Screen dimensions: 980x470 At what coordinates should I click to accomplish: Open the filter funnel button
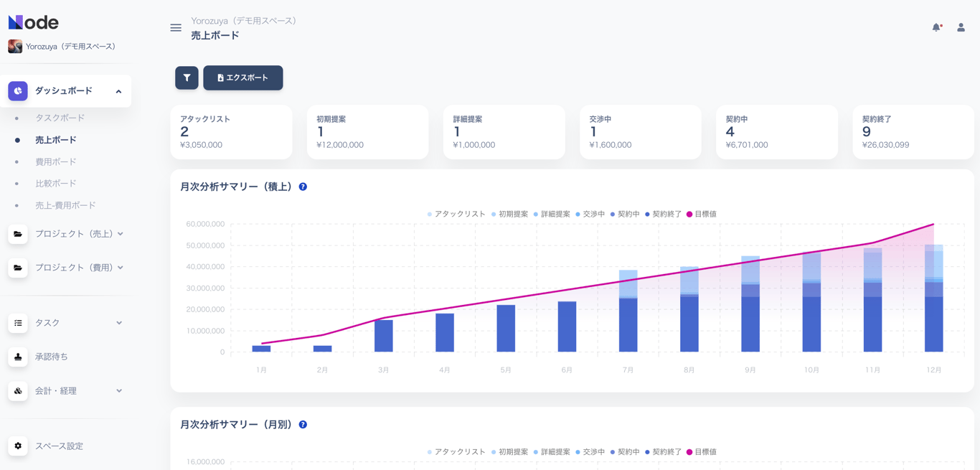(187, 77)
